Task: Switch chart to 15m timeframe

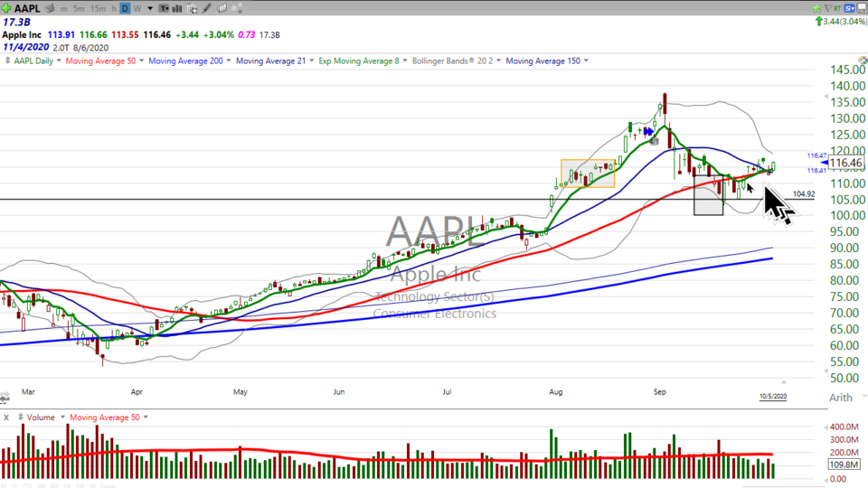Action: (x=98, y=9)
